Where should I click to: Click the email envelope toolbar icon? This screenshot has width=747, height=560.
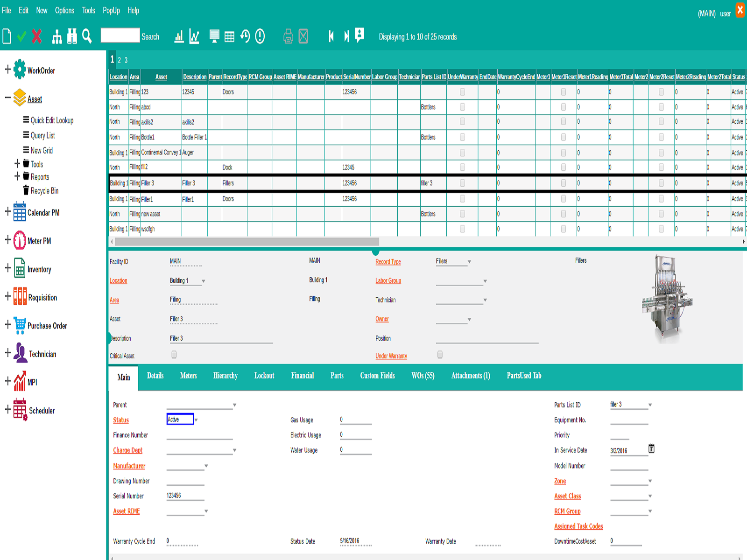tap(303, 36)
